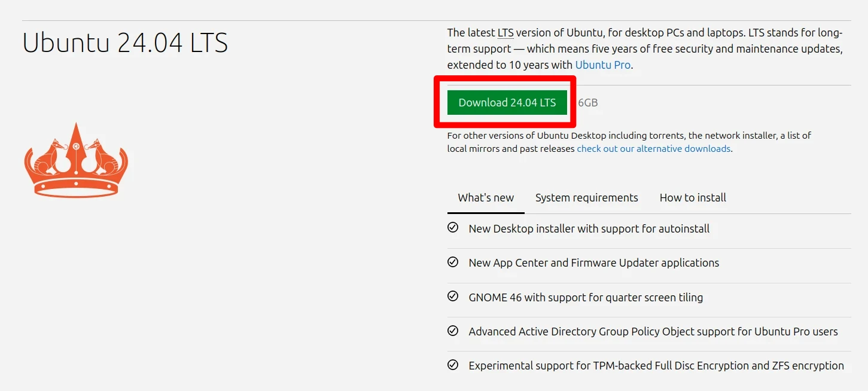This screenshot has height=391, width=868.
Task: Download Ubuntu 24.04 LTS
Action: (x=507, y=102)
